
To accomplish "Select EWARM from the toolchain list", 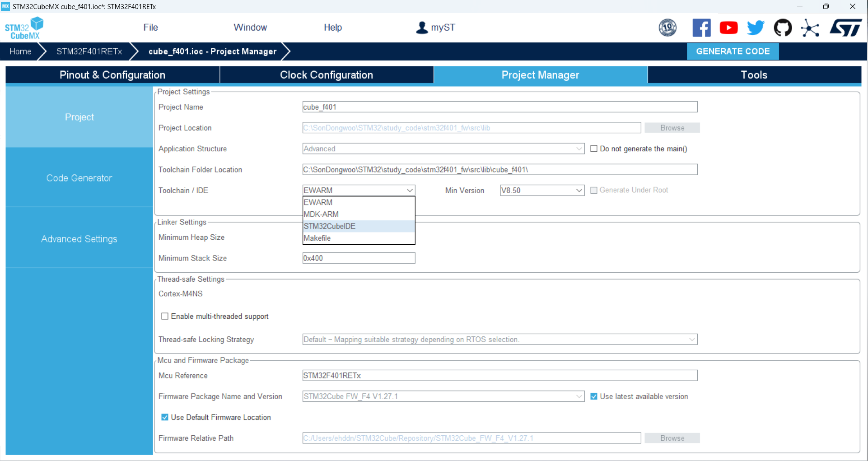I will coord(359,202).
